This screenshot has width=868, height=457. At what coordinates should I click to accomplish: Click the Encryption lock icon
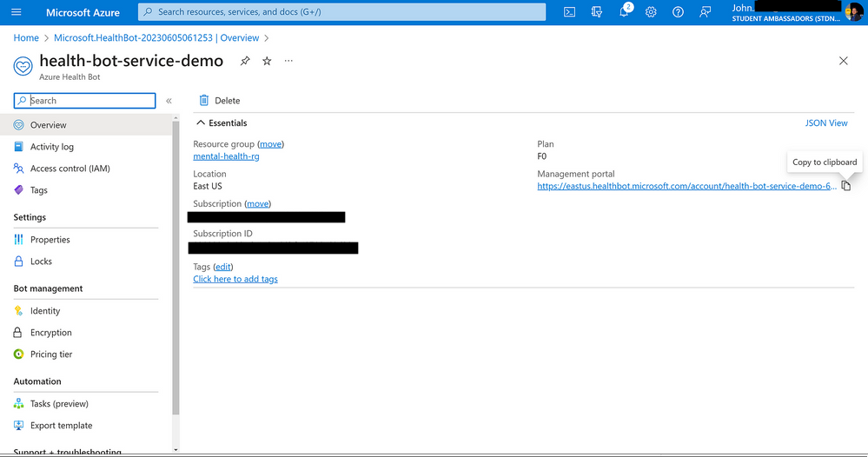point(18,333)
